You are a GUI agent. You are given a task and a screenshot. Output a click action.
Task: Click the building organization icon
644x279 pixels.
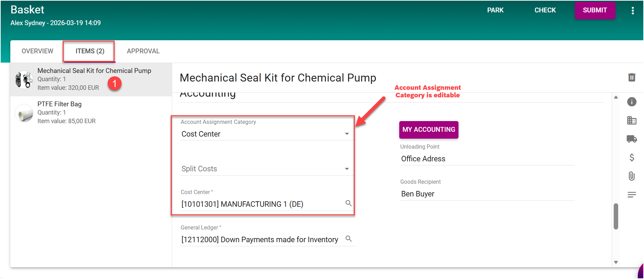click(x=632, y=120)
